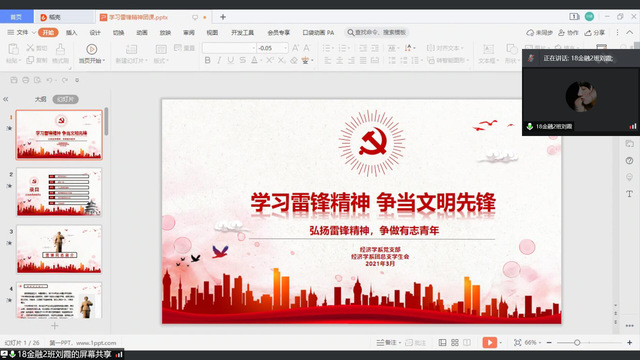Click the 分享 share button
The image size is (640, 360).
[595, 33]
